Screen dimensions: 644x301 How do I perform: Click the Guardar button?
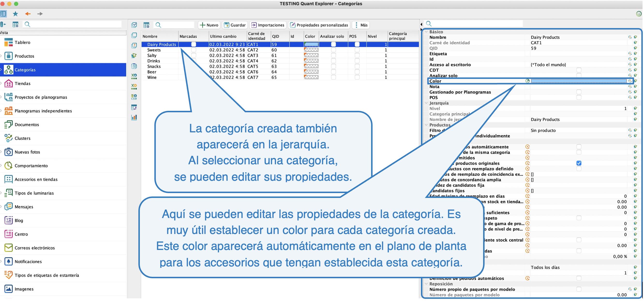[x=235, y=25]
